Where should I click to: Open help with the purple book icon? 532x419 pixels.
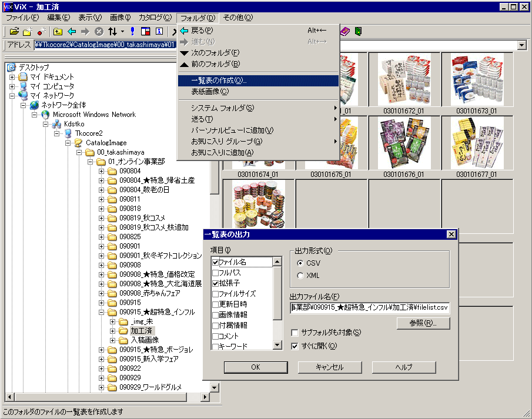tap(345, 31)
